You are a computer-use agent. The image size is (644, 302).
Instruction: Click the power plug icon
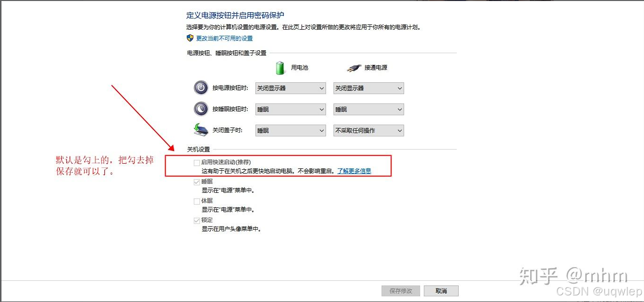pos(354,68)
